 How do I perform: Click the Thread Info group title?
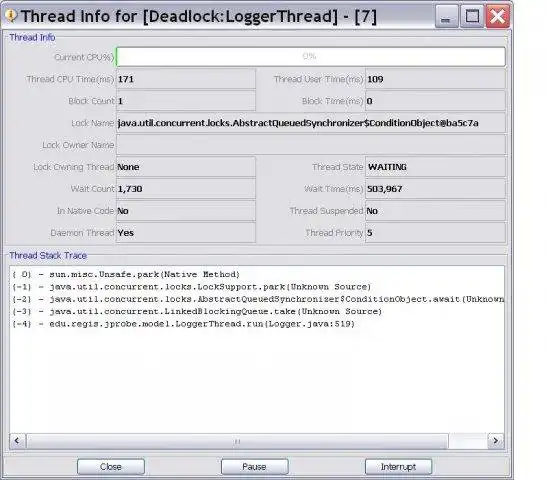pyautogui.click(x=32, y=37)
